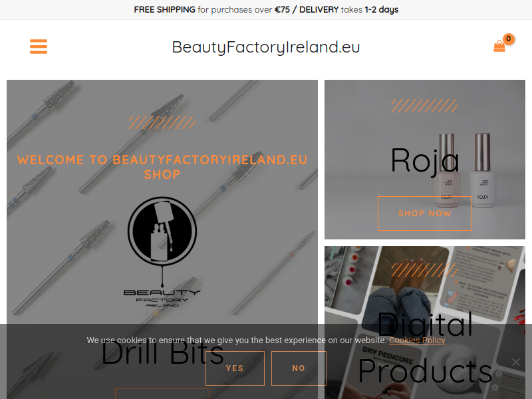Image resolution: width=532 pixels, height=399 pixels.
Task: Click the Beauty Factory Ireland wordmark text
Action: pyautogui.click(x=162, y=297)
